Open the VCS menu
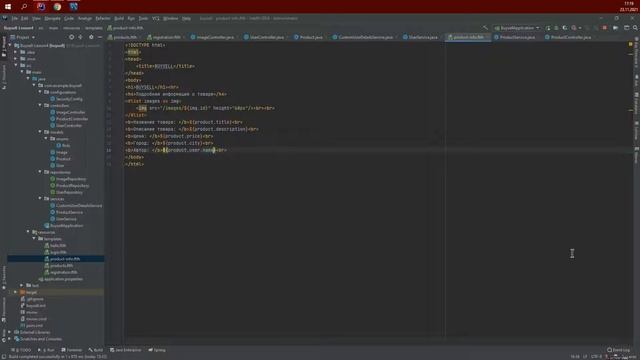 point(156,18)
